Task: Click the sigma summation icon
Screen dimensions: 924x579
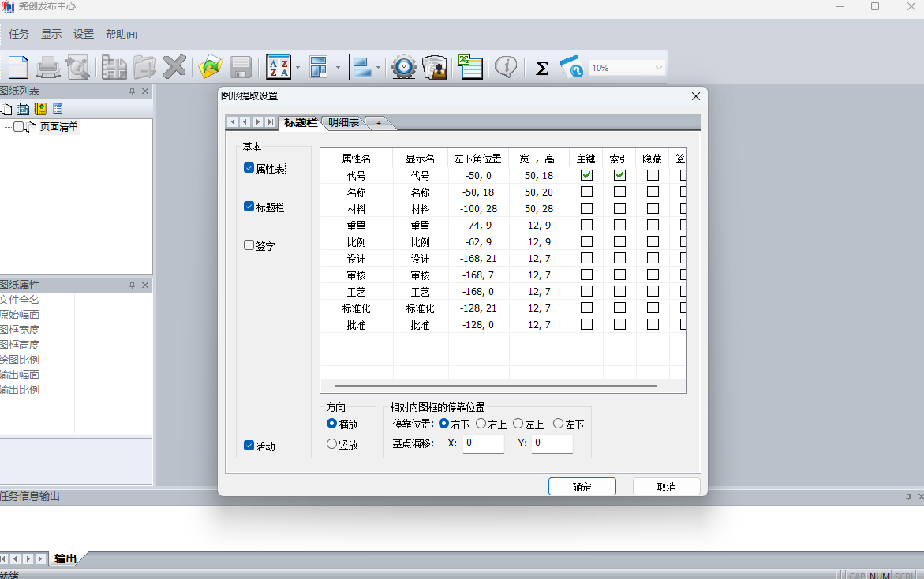Action: 541,69
